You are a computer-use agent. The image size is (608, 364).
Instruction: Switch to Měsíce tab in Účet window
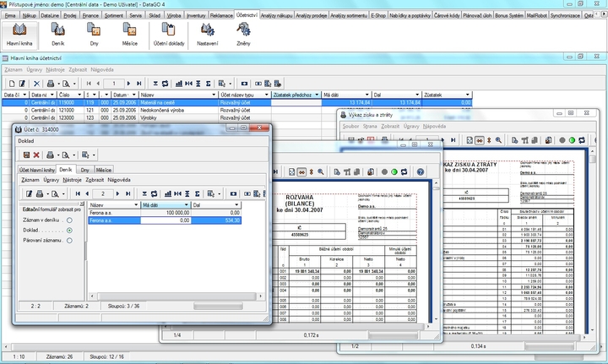[104, 170]
